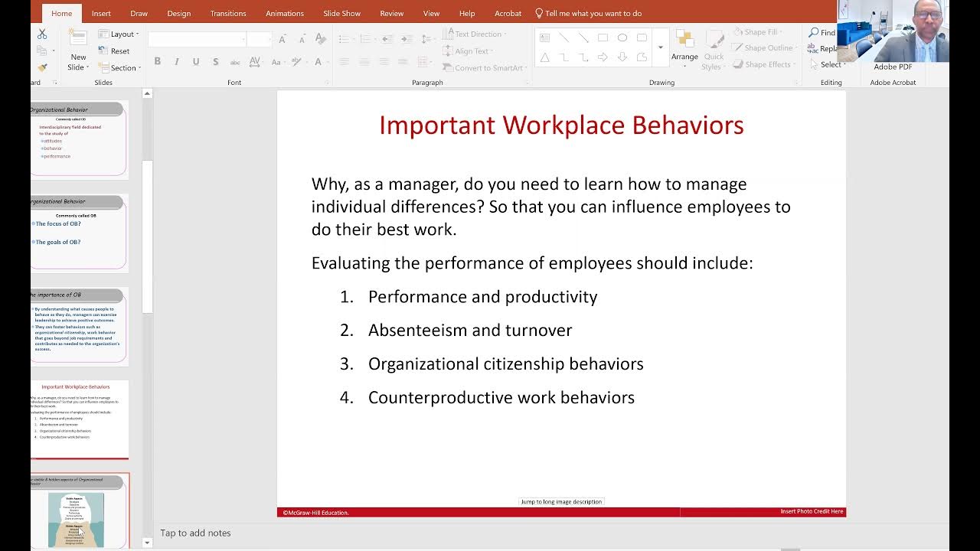Open the font size combo box

[x=260, y=39]
